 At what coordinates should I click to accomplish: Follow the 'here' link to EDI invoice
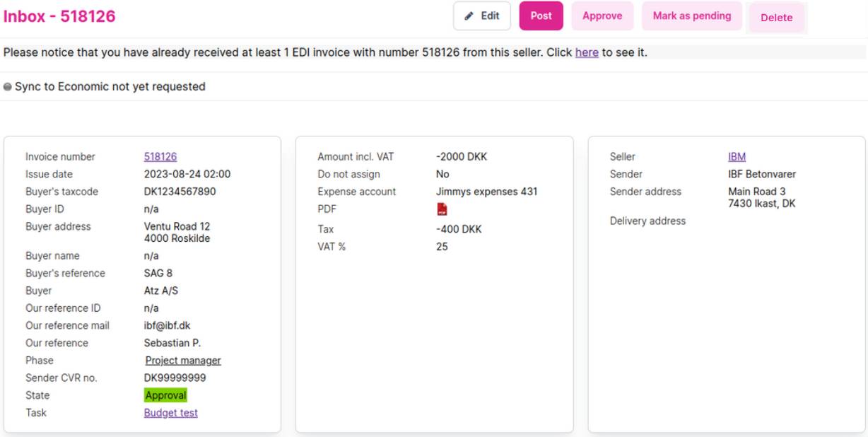587,52
